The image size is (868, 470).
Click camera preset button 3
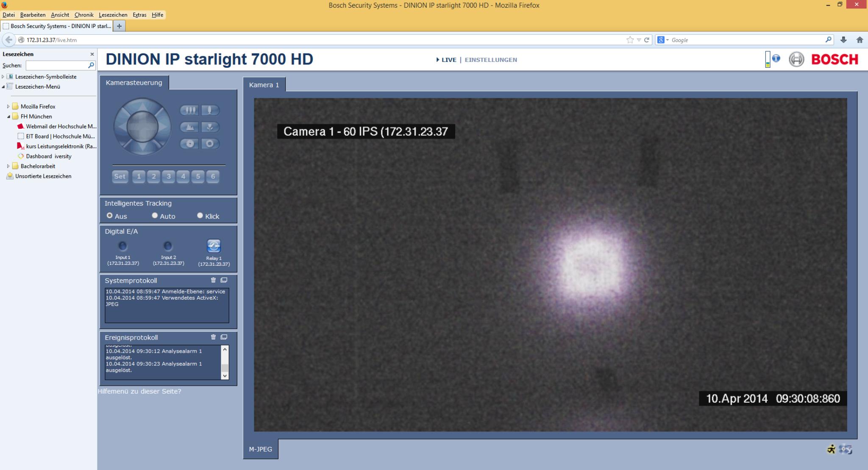click(169, 176)
